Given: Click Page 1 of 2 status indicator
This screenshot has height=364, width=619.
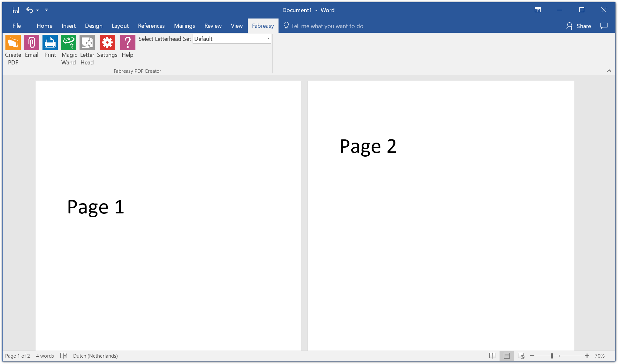Looking at the screenshot, I should click(x=18, y=356).
